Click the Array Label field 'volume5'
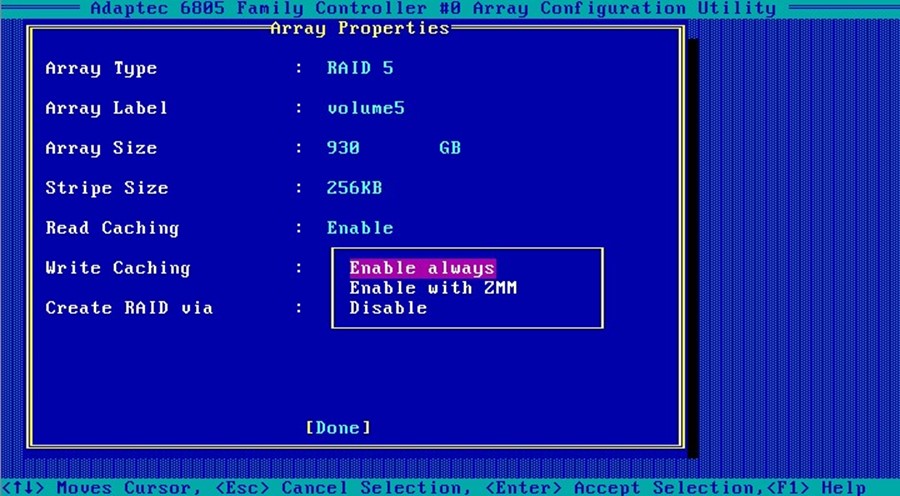This screenshot has width=900, height=496. coord(365,108)
